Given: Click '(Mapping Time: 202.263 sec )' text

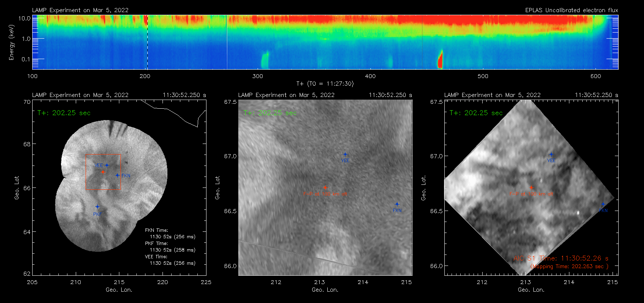Looking at the screenshot, I should click(570, 267).
